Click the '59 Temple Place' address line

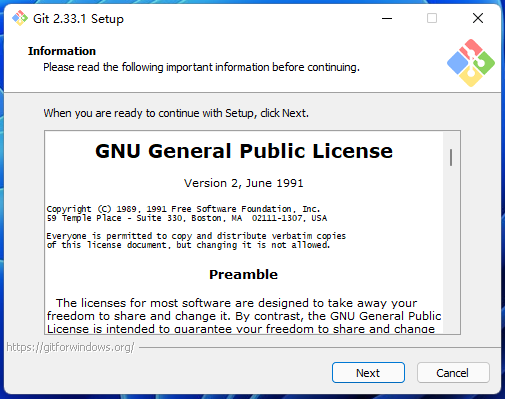tap(187, 218)
